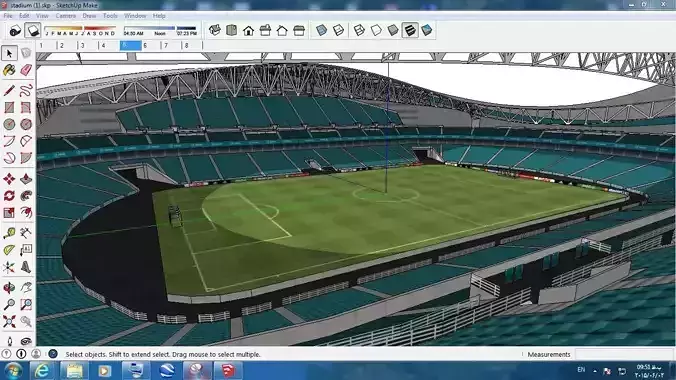Activate the Paint Bucket tool

click(9, 70)
